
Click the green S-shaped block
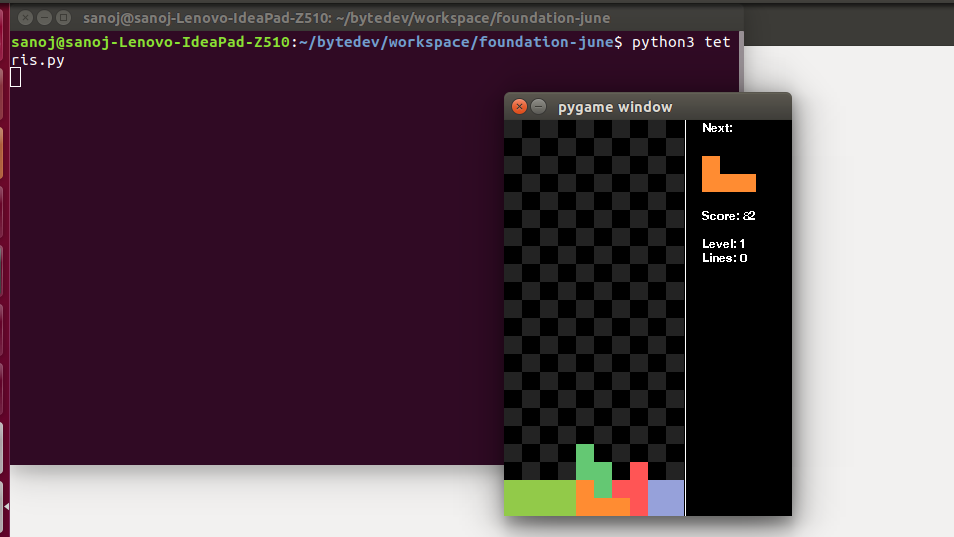(594, 471)
